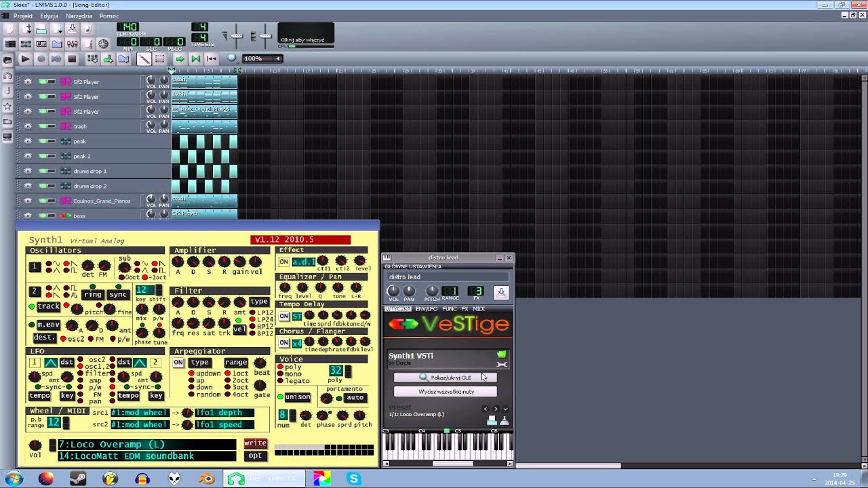Image resolution: width=868 pixels, height=488 pixels.
Task: Open a.d.1 effect type selector
Action: pyautogui.click(x=303, y=262)
